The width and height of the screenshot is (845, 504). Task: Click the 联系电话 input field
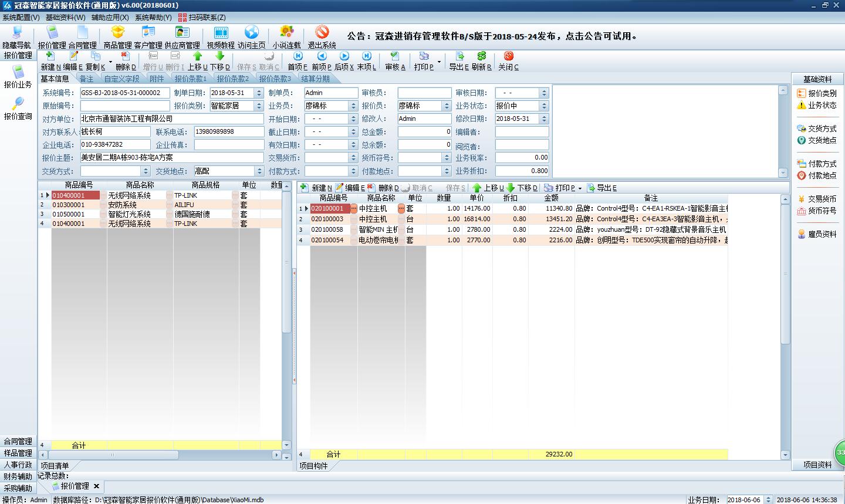pos(229,131)
